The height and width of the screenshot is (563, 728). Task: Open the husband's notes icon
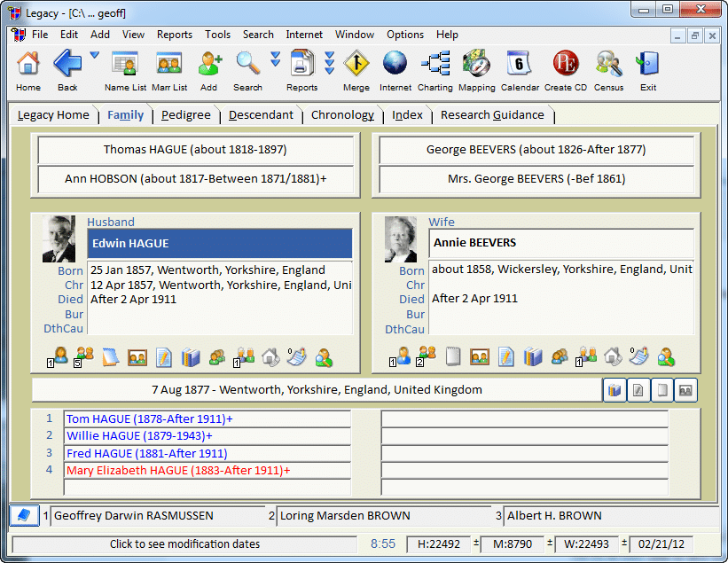(x=110, y=357)
